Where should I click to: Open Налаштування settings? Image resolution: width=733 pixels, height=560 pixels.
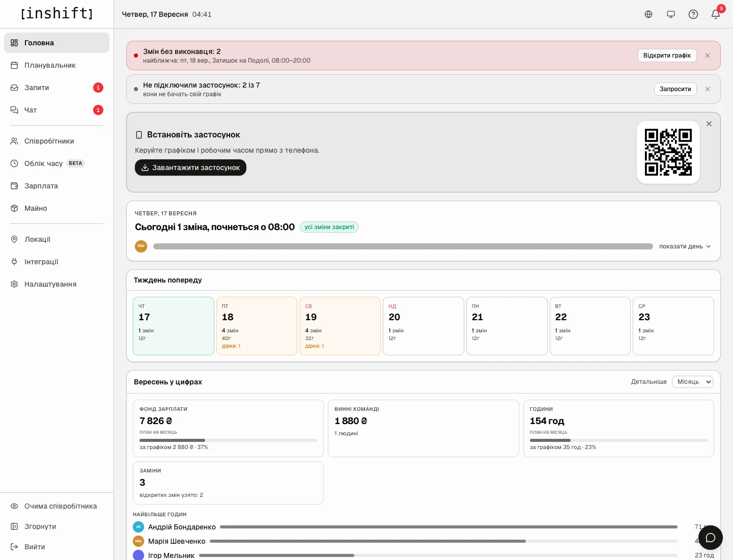tap(57, 284)
